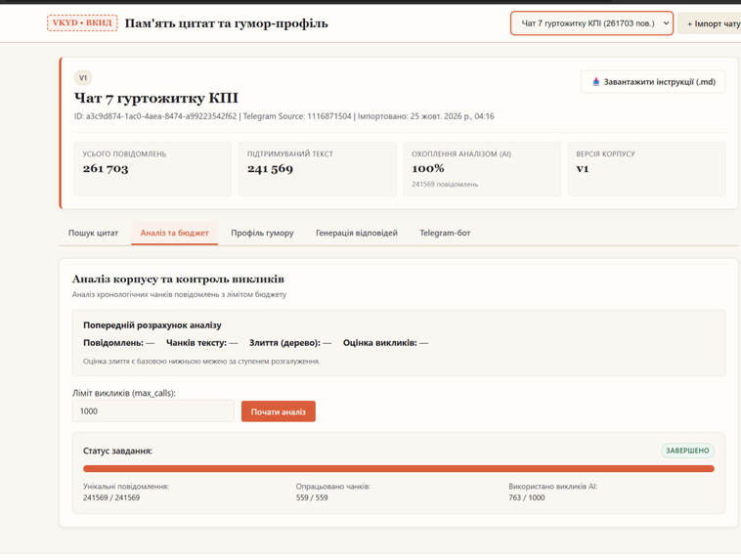
Task: Click the Статус завдання label
Action: 117,451
